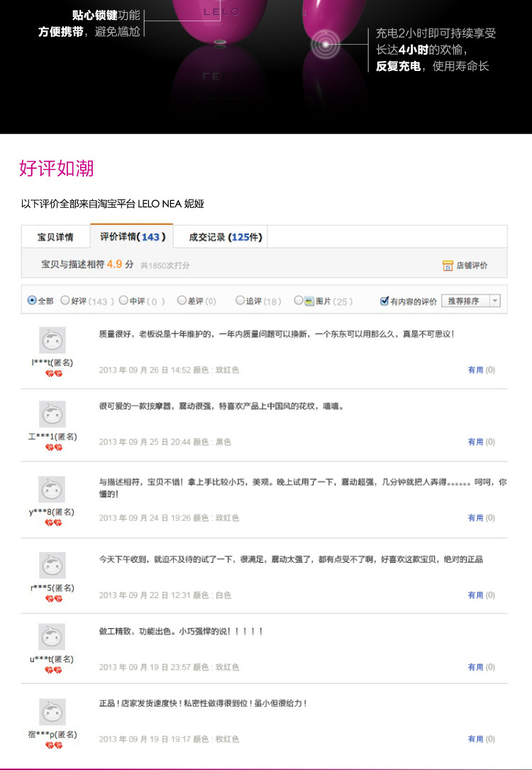Click the date 2013 年 09 月 25 日 20:44
The image size is (532, 770).
[145, 442]
